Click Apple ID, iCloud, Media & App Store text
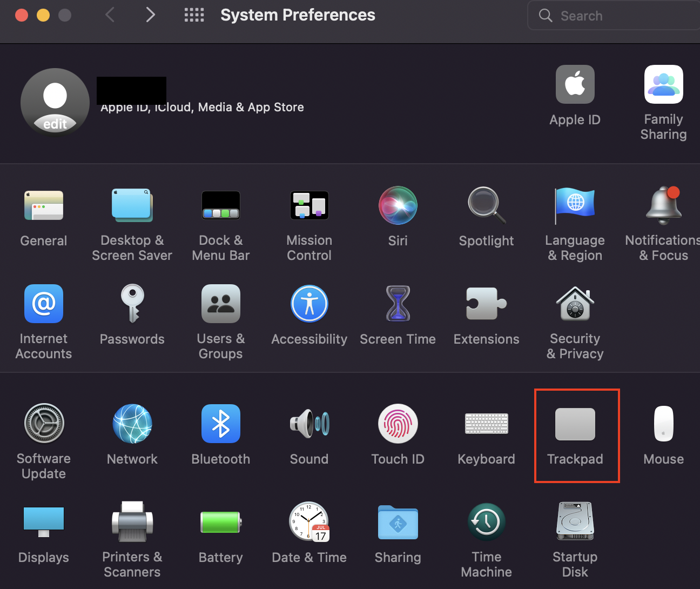The height and width of the screenshot is (589, 700). point(202,107)
